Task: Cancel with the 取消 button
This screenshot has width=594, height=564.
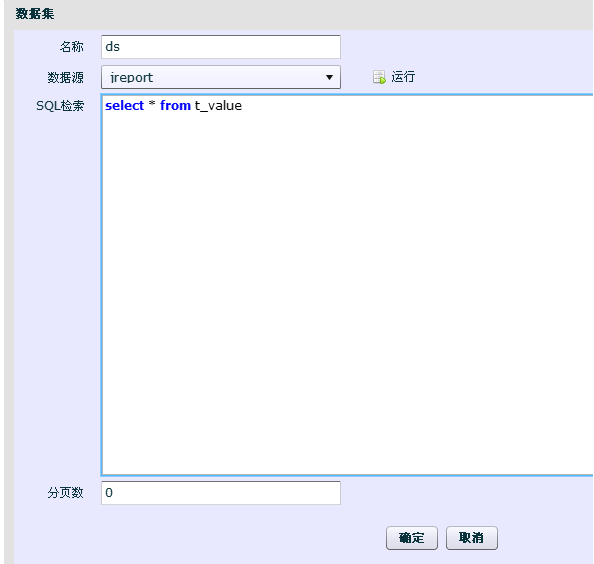Action: 472,538
